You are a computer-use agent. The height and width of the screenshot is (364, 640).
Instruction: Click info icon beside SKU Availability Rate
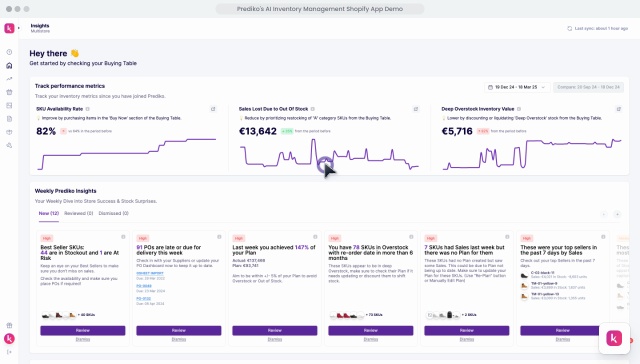[88, 109]
